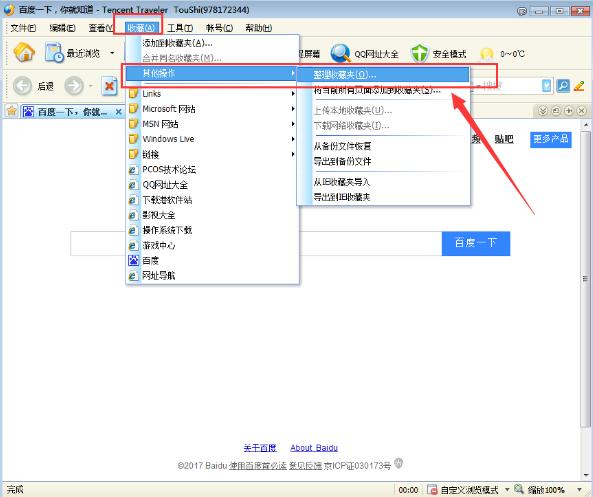This screenshot has height=497, width=593.
Task: Open the address bar dropdown button
Action: point(546,86)
